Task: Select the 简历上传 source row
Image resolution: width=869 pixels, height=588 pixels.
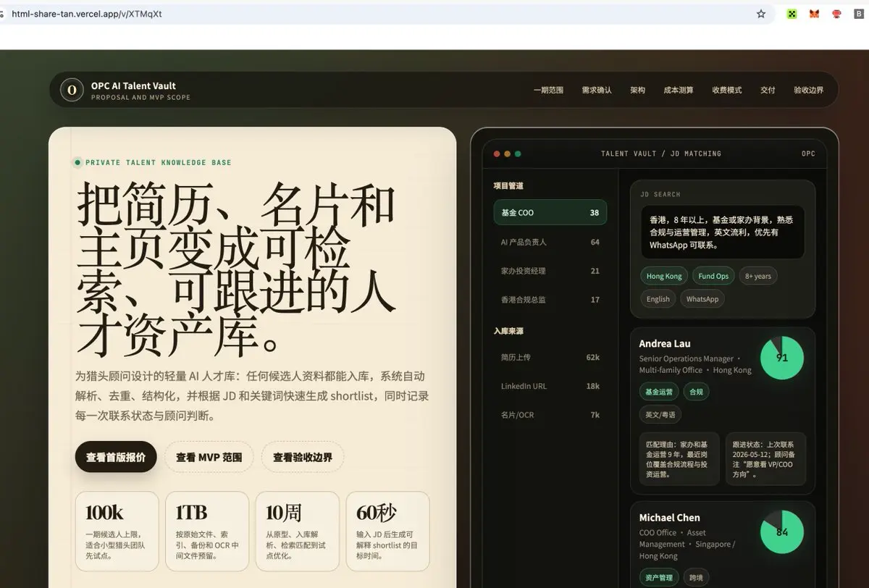Action: 550,357
